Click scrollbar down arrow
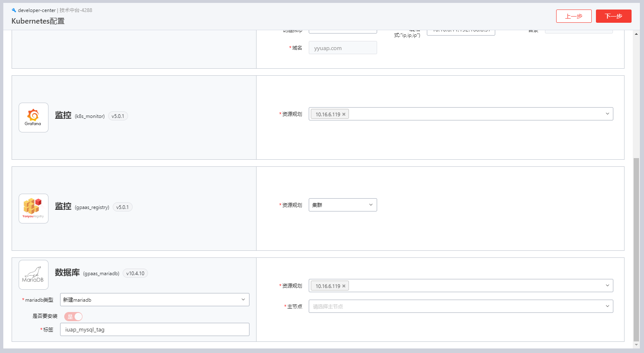 click(x=636, y=345)
